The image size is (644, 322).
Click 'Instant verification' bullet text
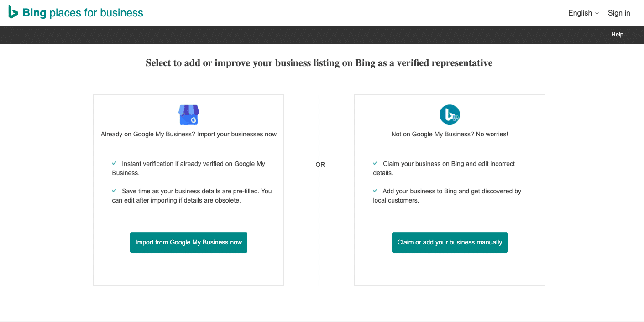[x=188, y=168]
